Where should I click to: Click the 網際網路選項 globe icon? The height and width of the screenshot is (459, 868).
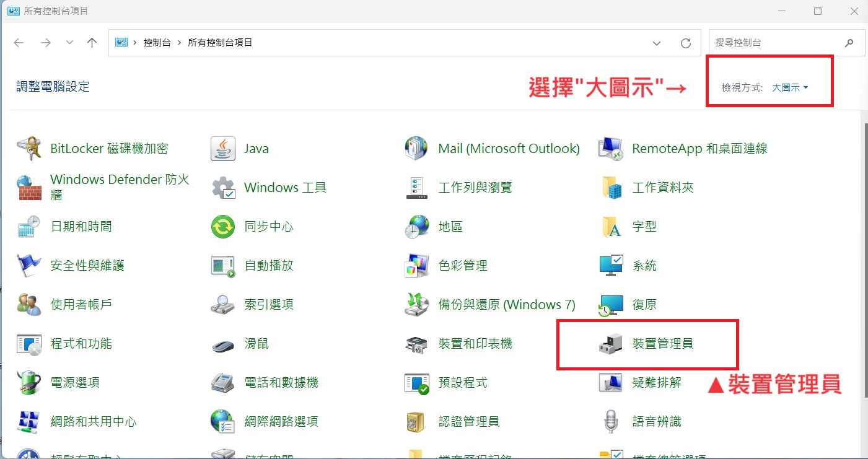coord(223,422)
